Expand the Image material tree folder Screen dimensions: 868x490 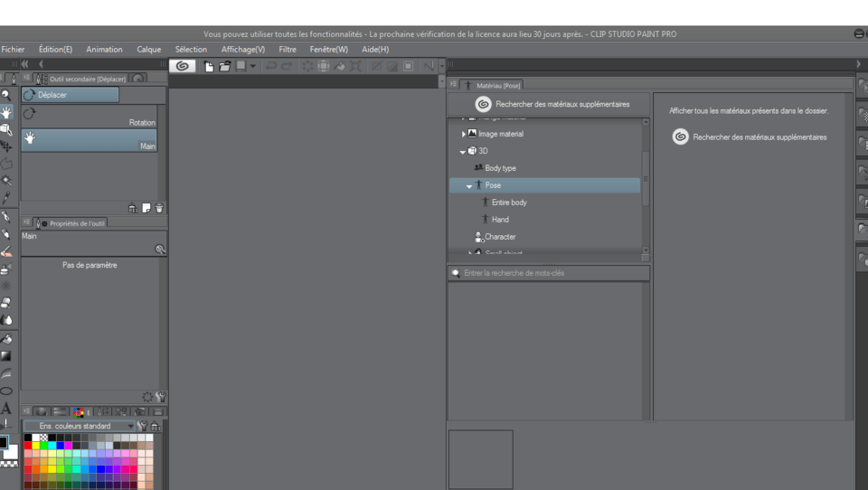[464, 134]
